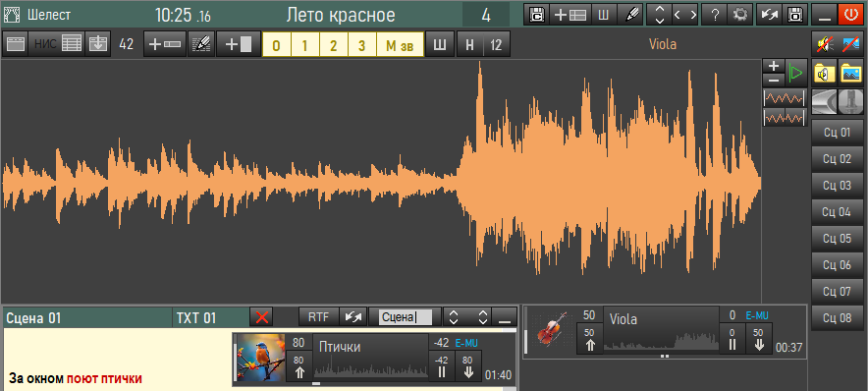Viewport: 868px width, 391px height.
Task: Toggle sound mute crossed speaker icon
Action: [824, 44]
